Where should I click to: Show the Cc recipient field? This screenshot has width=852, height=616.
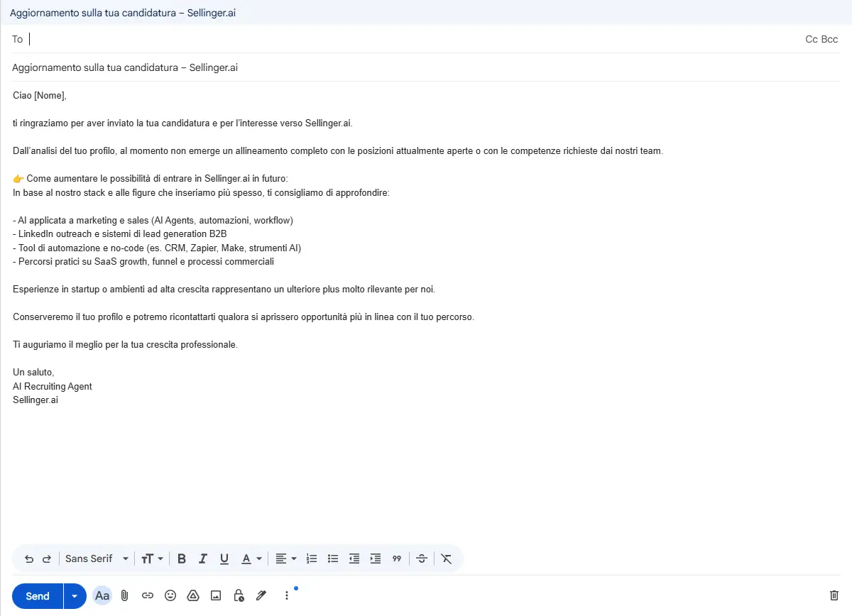(x=810, y=39)
